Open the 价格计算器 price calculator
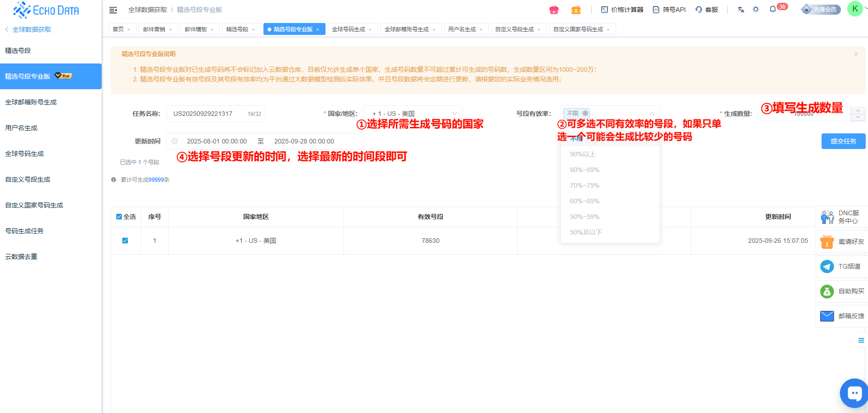 click(622, 10)
